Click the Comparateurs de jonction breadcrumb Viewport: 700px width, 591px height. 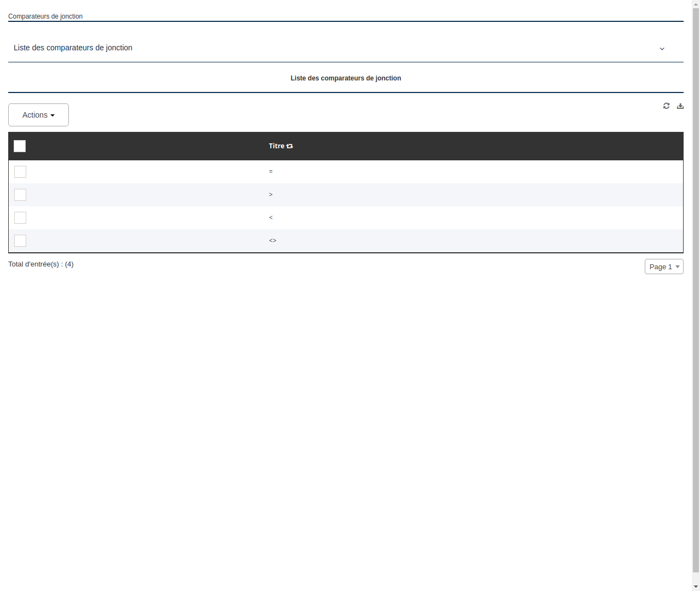[x=45, y=16]
